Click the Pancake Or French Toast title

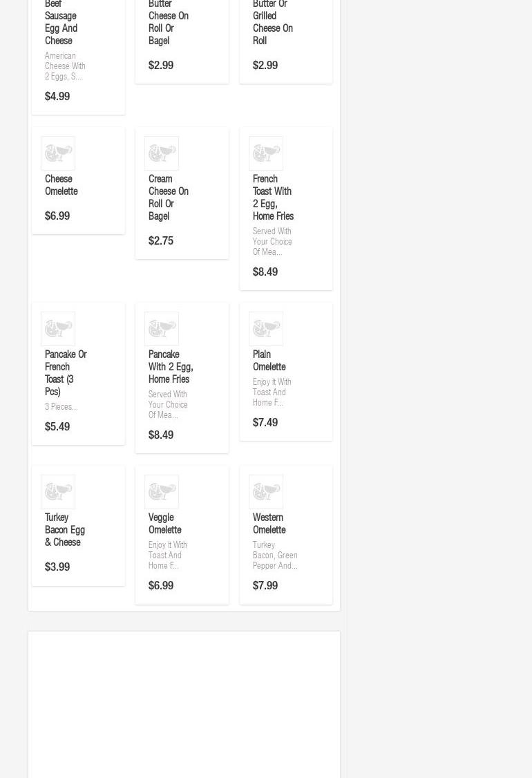pyautogui.click(x=65, y=373)
